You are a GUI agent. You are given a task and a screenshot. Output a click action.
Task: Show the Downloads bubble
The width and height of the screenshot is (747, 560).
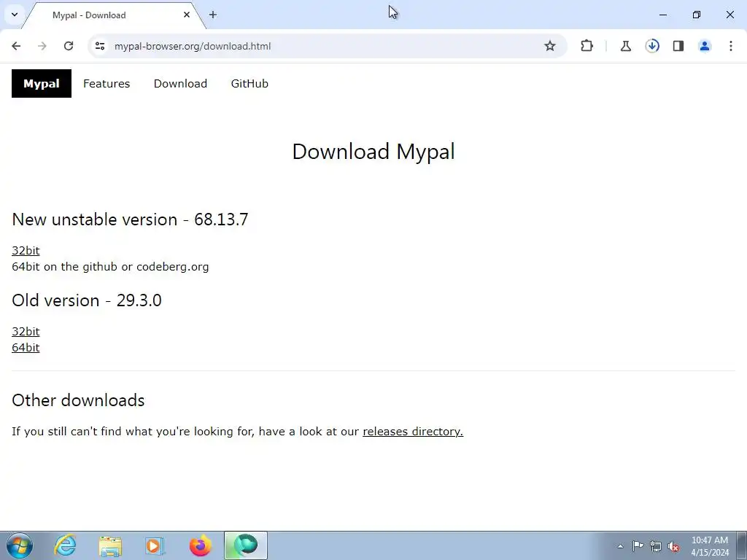coord(652,46)
